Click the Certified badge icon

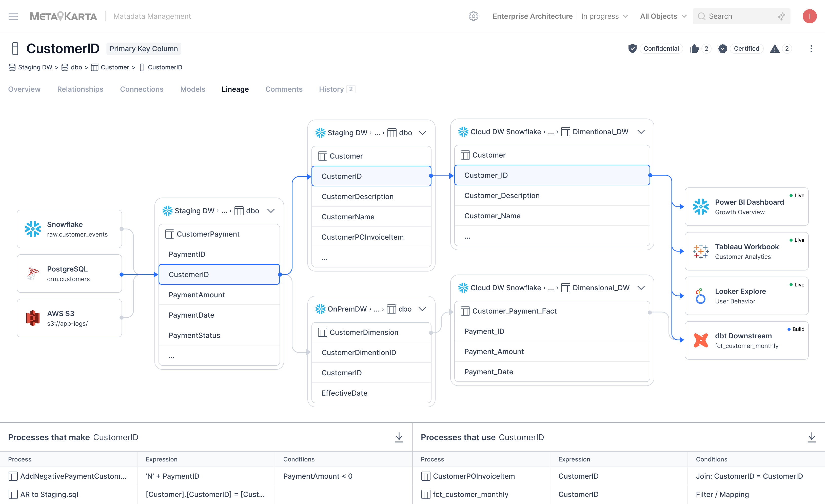(x=722, y=49)
